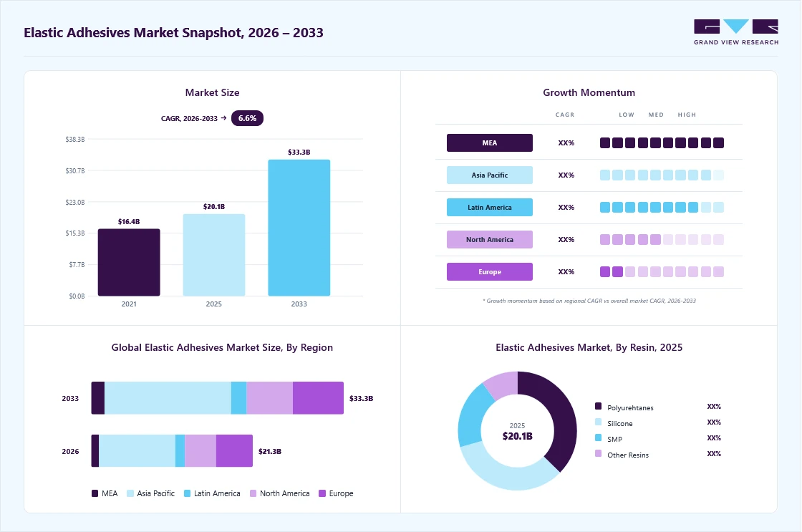Click the MEA growth momentum indicator bar

[662, 142]
